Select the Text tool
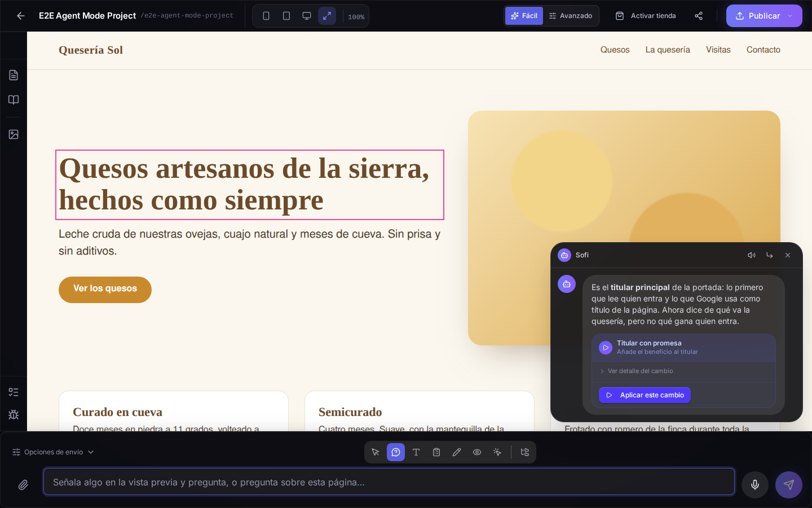This screenshot has width=812, height=508. (x=416, y=452)
